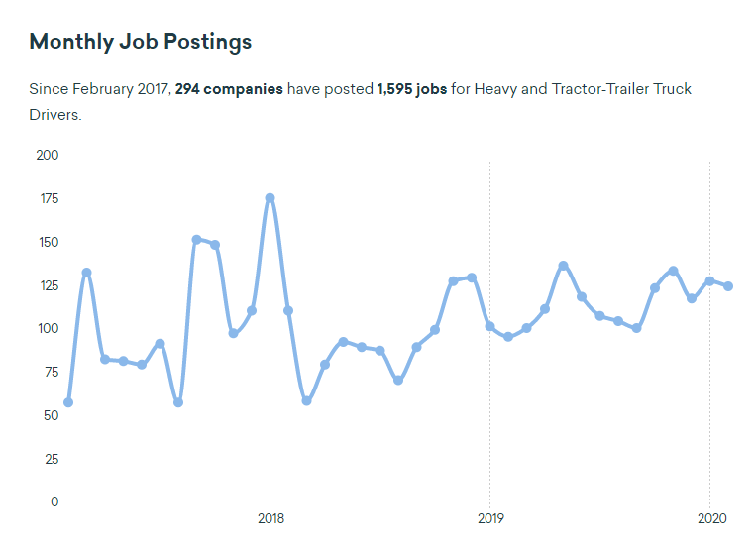Click the mid-2019 peak data point near 136
The height and width of the screenshot is (555, 756).
(563, 266)
